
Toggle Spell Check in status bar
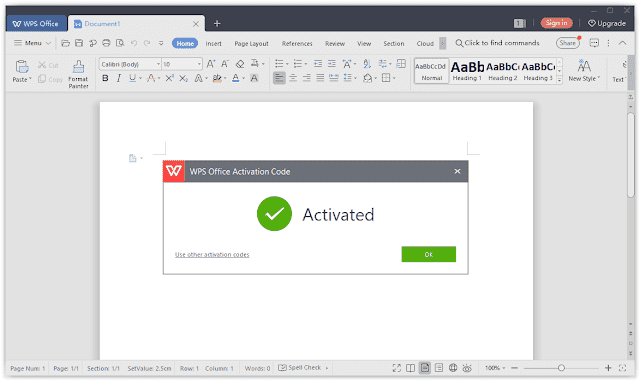(300, 368)
